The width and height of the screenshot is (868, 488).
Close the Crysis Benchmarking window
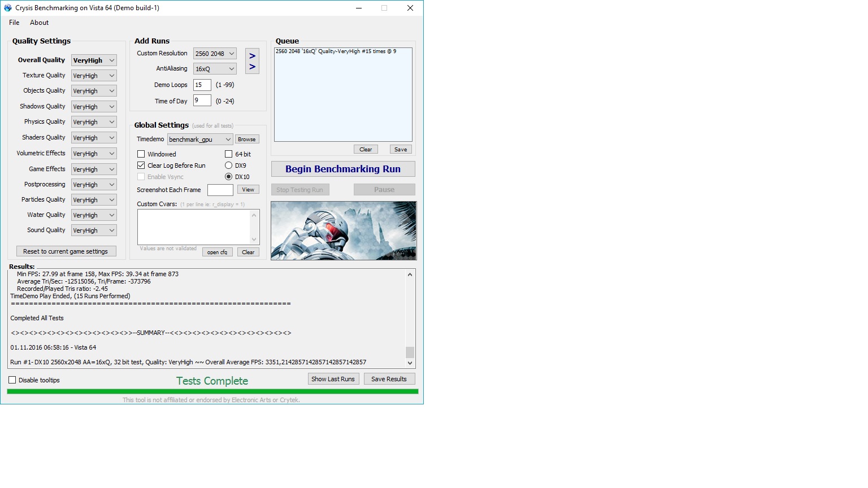pos(410,8)
